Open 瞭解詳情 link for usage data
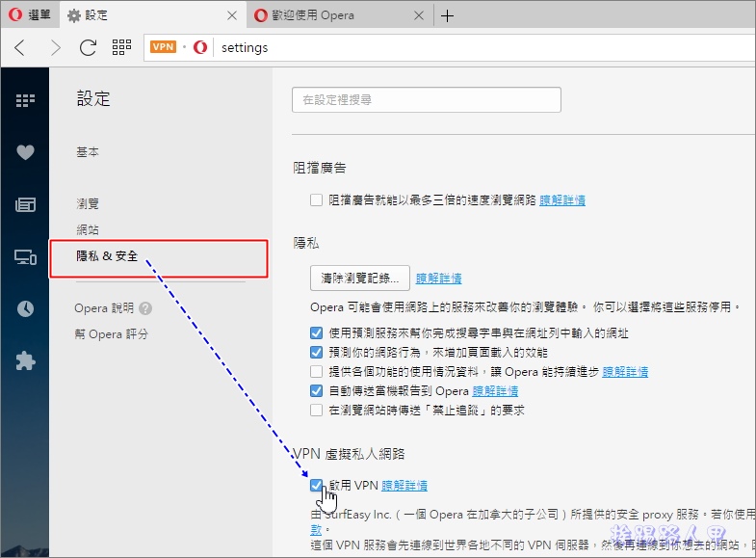The height and width of the screenshot is (558, 756). coord(625,372)
